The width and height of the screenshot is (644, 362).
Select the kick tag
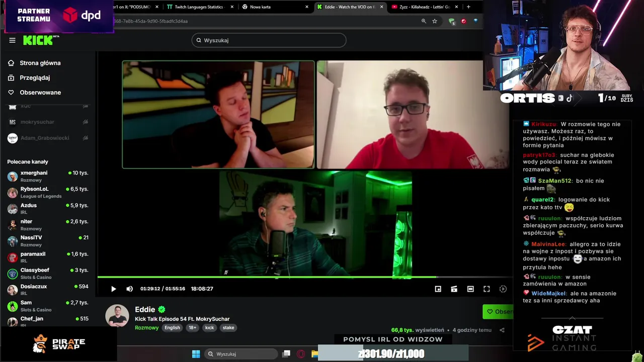[x=209, y=327]
